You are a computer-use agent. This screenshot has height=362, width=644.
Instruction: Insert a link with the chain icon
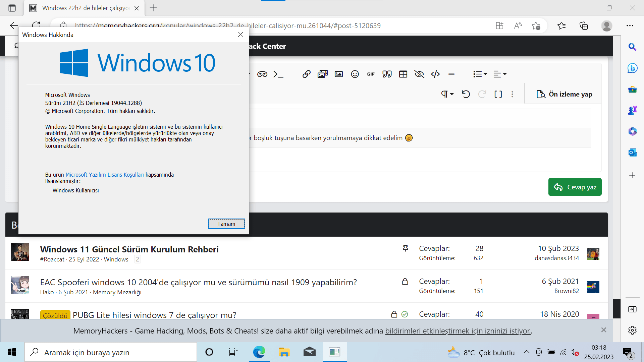pos(307,74)
